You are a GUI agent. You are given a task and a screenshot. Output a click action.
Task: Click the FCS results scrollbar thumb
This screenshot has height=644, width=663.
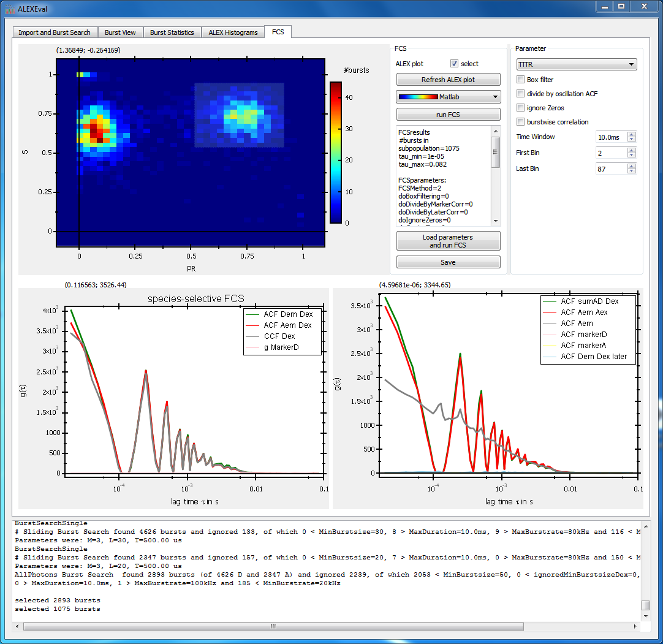coord(496,152)
